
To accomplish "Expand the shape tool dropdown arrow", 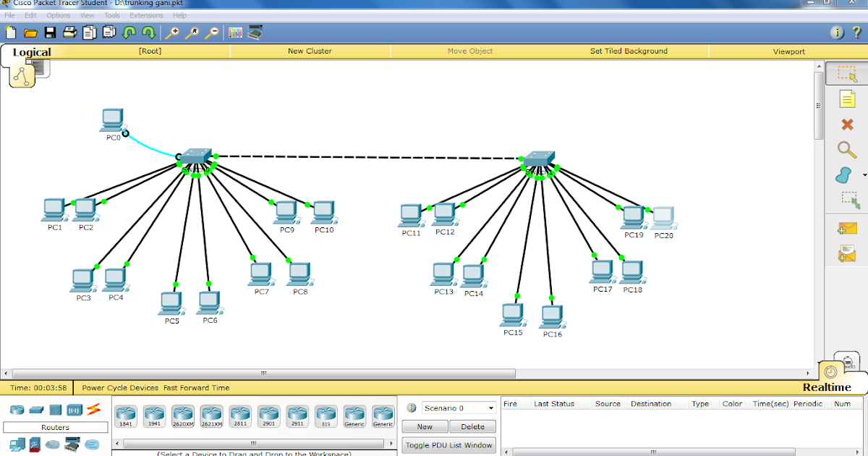I will coord(864,175).
